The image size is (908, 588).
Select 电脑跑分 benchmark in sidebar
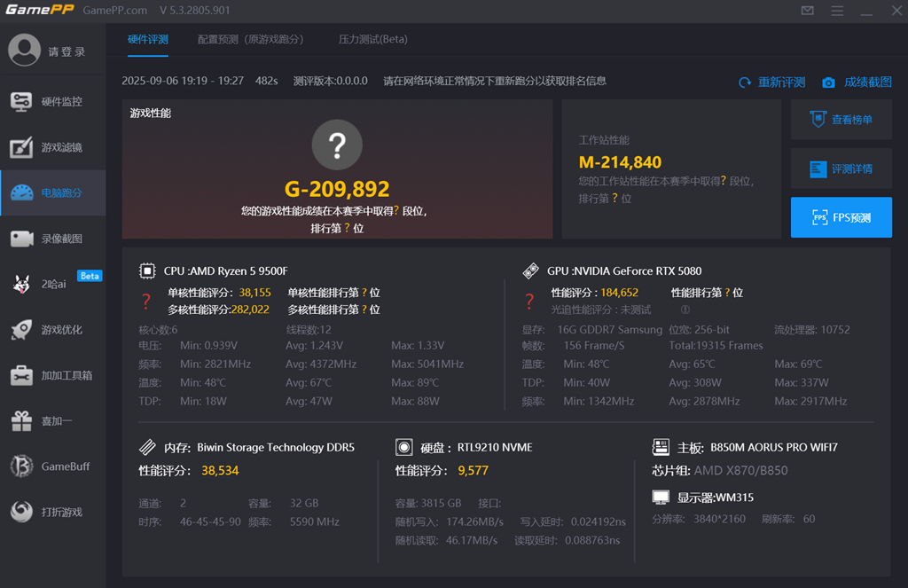coord(52,193)
